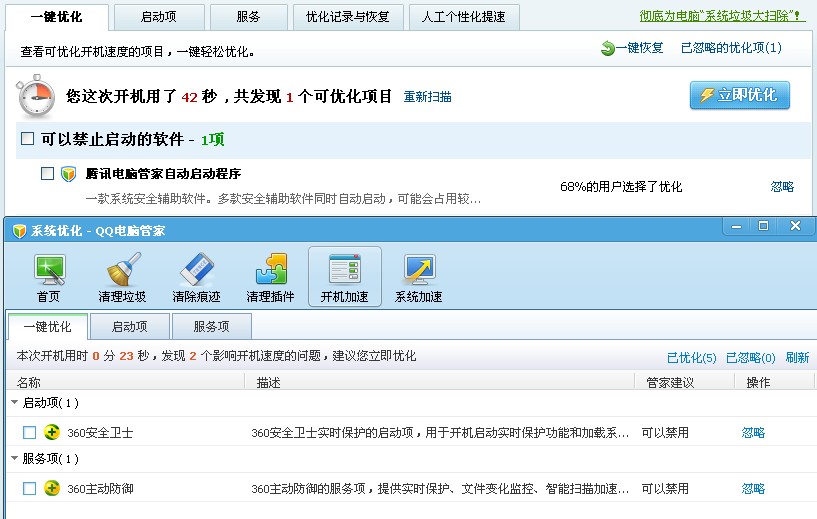Viewport: 817px width, 519px height.
Task: Open the 系统加速 monitor icon
Action: click(x=419, y=269)
